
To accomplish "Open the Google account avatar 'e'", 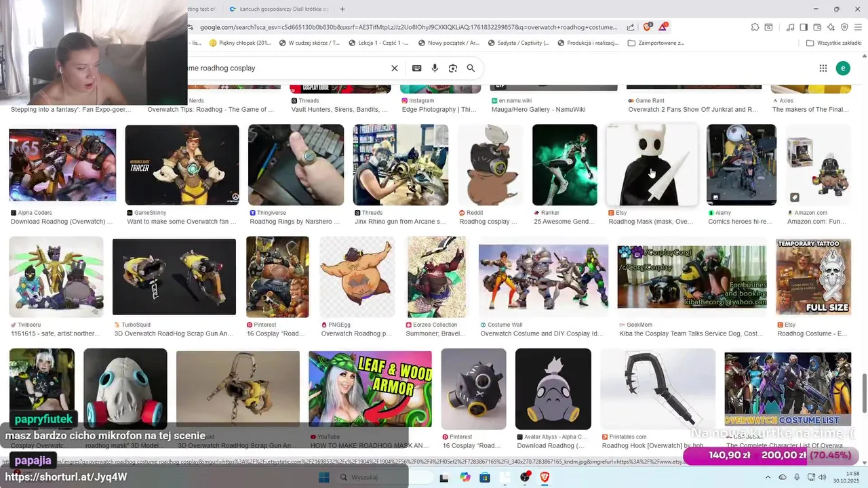I will [843, 68].
